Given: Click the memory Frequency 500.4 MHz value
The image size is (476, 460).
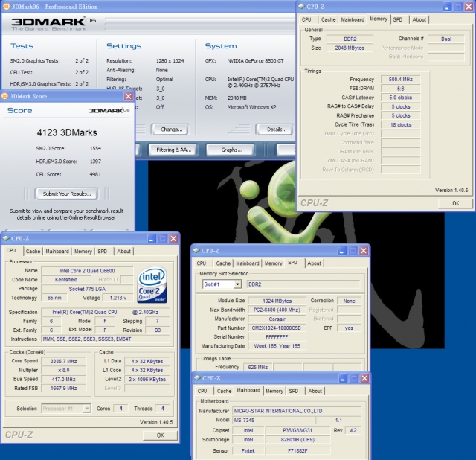Looking at the screenshot, I should [400, 80].
